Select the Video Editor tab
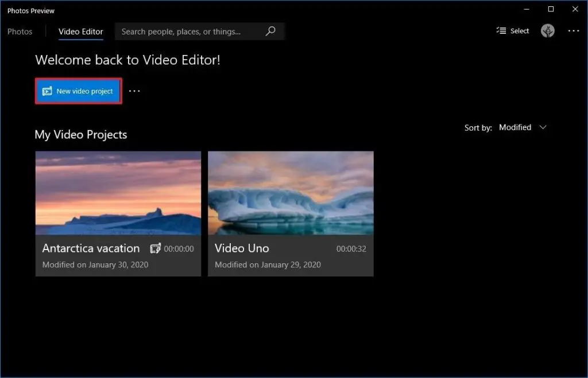 pyautogui.click(x=81, y=32)
